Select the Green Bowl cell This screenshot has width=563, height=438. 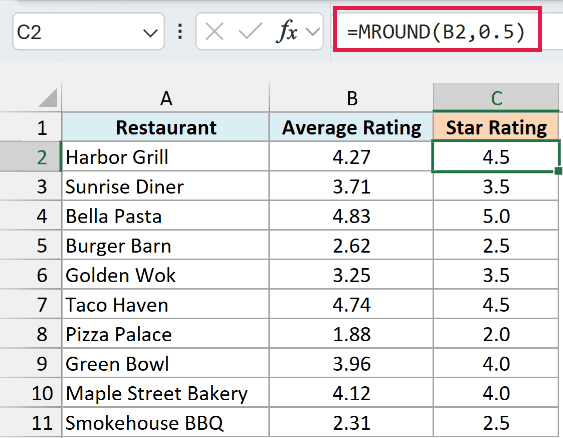166,363
